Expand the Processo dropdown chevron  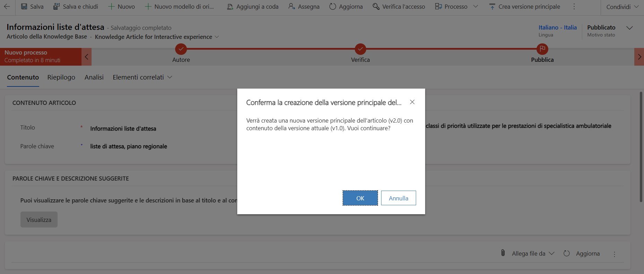point(475,7)
